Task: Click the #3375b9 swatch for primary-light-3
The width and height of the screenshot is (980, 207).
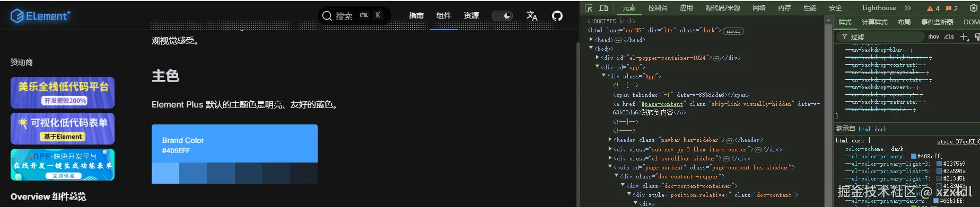Action: pyautogui.click(x=939, y=164)
